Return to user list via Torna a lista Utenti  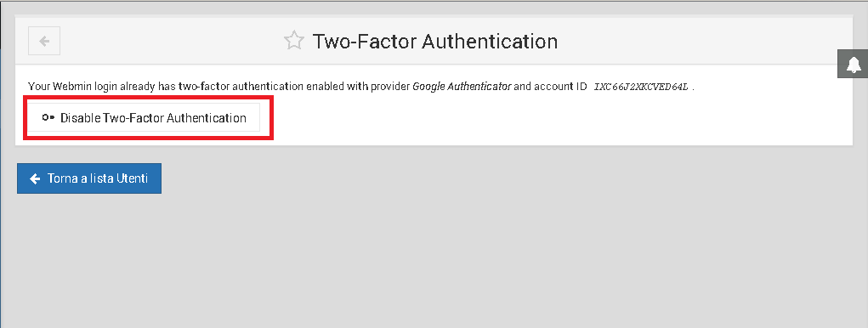pyautogui.click(x=89, y=178)
